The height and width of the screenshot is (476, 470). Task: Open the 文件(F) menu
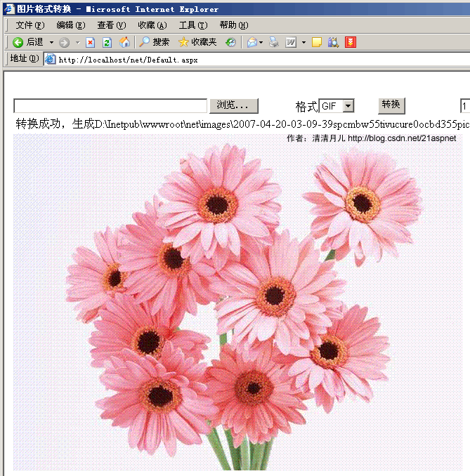click(x=30, y=25)
